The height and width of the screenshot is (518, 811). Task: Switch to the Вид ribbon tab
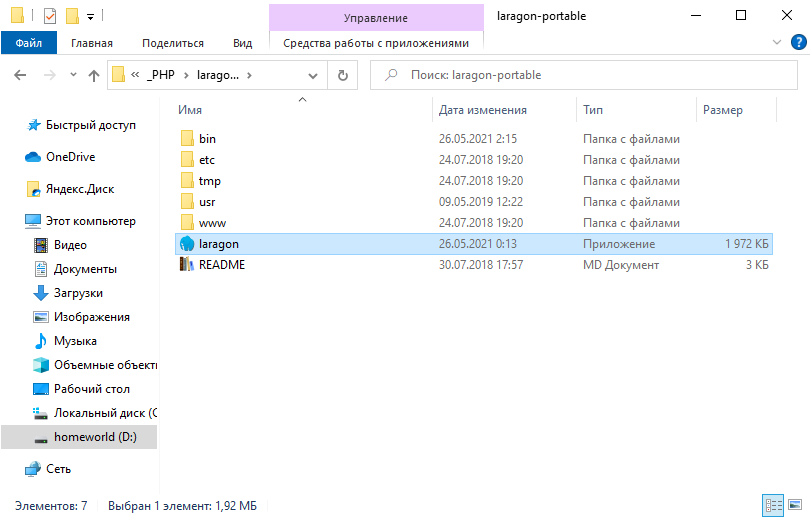(x=242, y=43)
